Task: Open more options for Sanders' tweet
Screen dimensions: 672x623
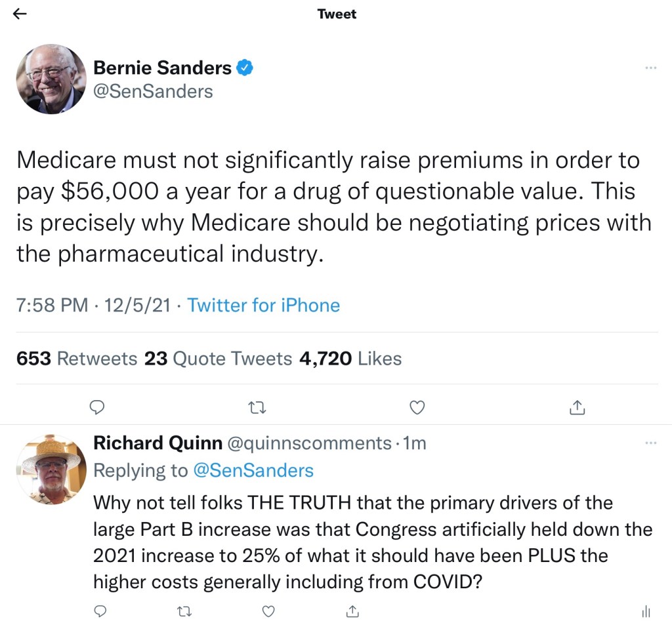Action: 650,68
